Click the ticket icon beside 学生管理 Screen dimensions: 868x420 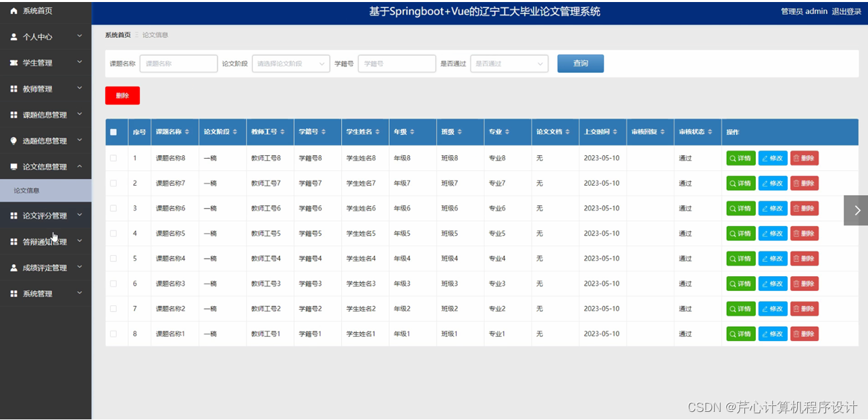click(x=14, y=63)
